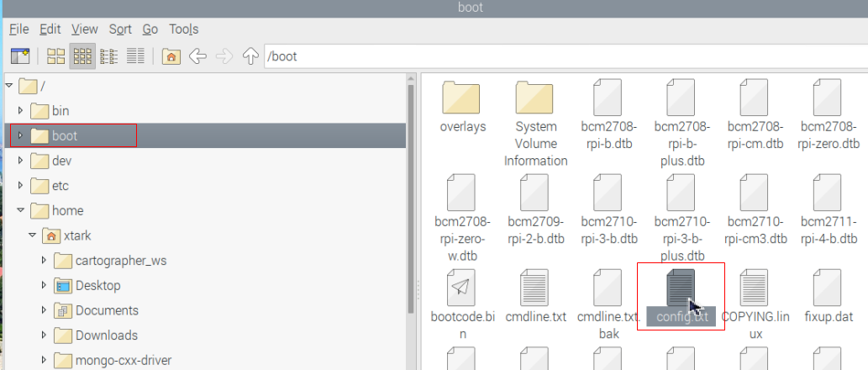This screenshot has width=868, height=370.
Task: Create a new folder with toolbar icon
Action: tap(20, 56)
